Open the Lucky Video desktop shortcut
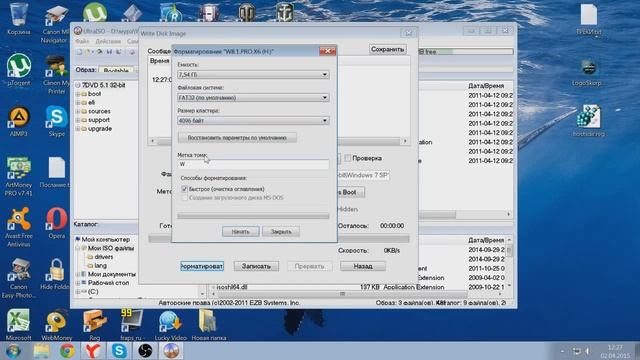 (x=170, y=324)
